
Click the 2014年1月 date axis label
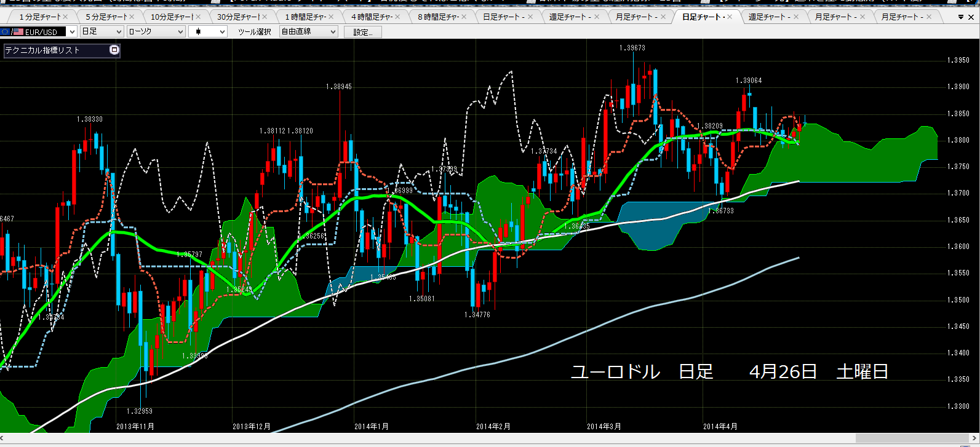[x=372, y=426]
